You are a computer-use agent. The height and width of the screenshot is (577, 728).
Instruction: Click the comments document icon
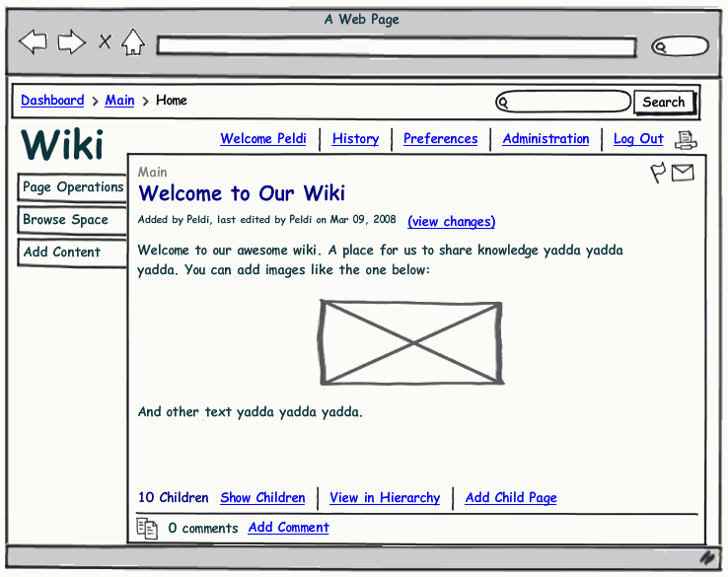click(147, 529)
